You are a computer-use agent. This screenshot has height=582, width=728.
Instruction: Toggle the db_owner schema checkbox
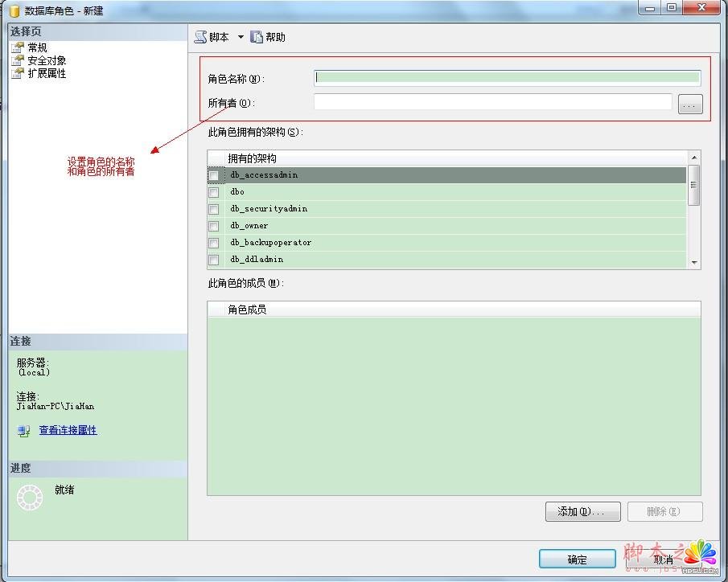click(x=214, y=226)
